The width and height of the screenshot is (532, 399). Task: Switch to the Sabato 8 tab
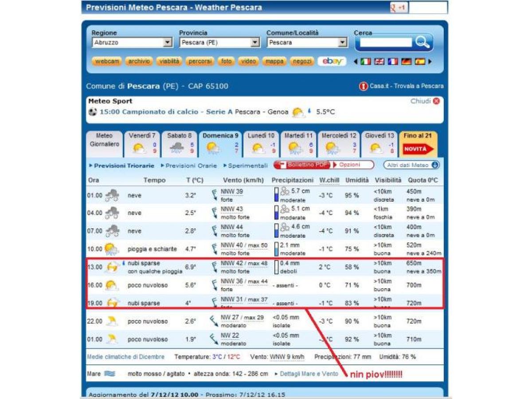click(x=179, y=144)
